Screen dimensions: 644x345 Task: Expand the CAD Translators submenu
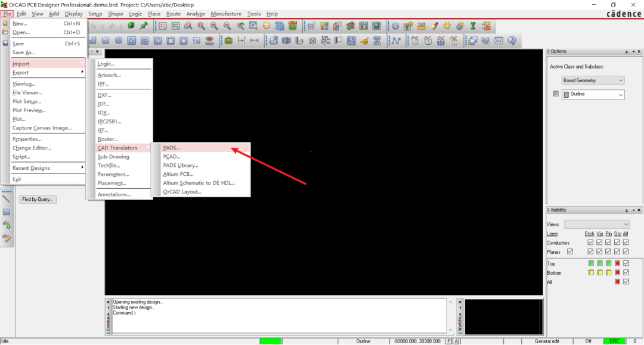click(123, 148)
